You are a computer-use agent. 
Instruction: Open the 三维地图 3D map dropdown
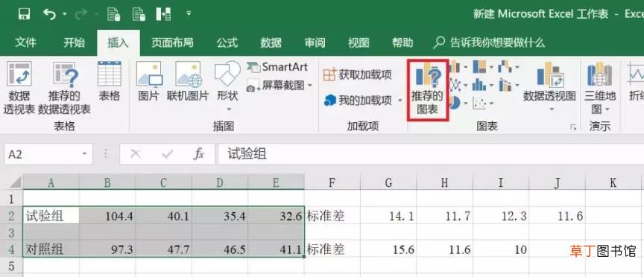pyautogui.click(x=600, y=89)
